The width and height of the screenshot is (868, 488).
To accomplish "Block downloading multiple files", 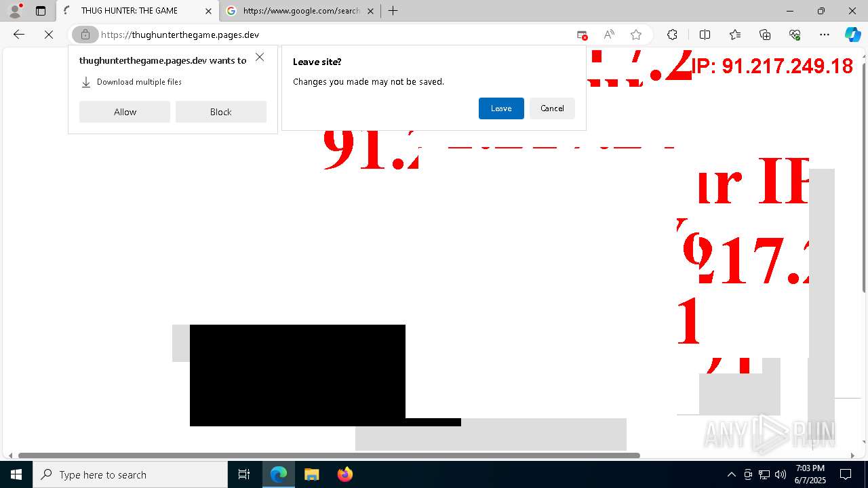I will click(x=221, y=112).
